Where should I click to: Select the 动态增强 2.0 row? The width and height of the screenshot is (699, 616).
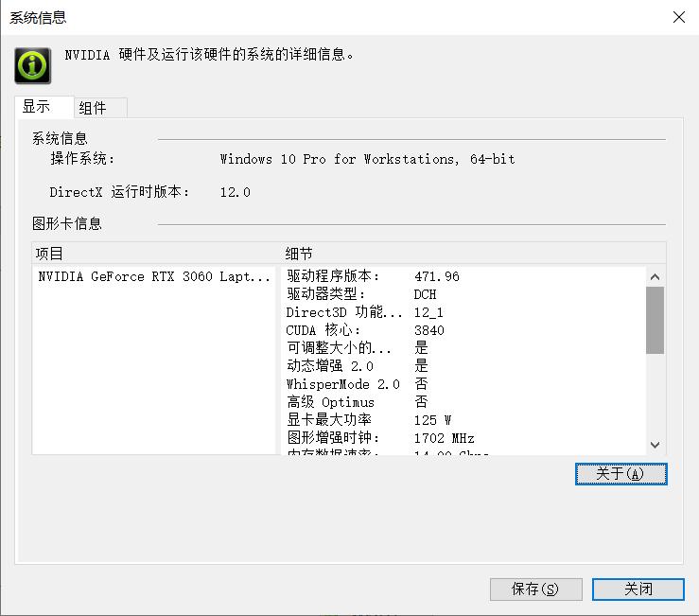point(465,366)
